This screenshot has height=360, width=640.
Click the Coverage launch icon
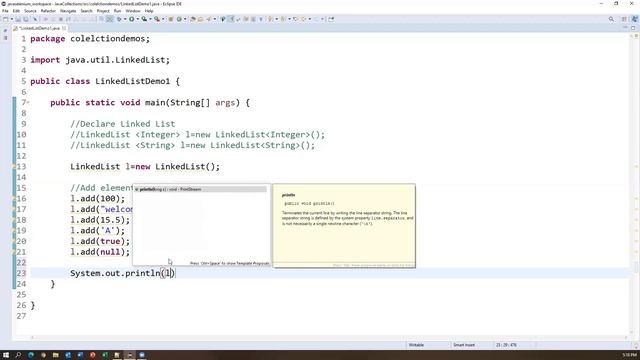coord(144,19)
